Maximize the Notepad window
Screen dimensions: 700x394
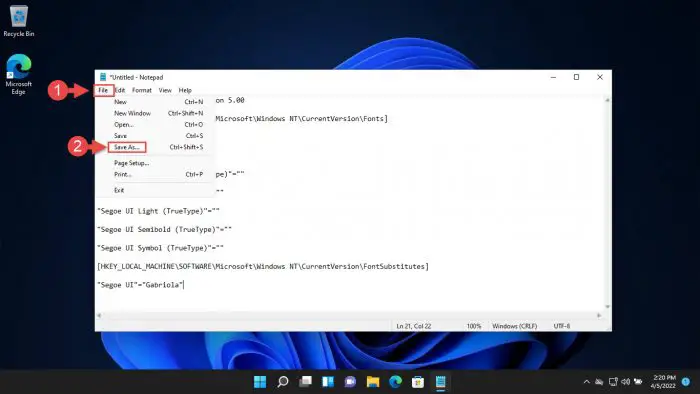pos(576,77)
